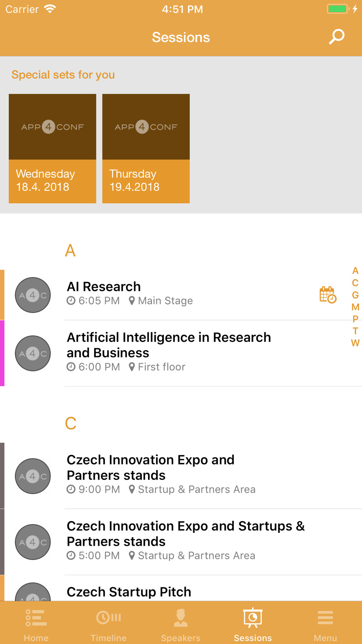The width and height of the screenshot is (362, 644).
Task: Jump to letter G in index
Action: [355, 295]
